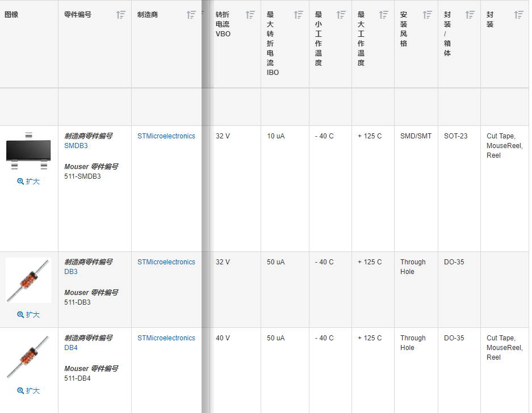Click 扩大 under the DB3 diode image
Screen dimensions: 532x413
click(x=28, y=315)
